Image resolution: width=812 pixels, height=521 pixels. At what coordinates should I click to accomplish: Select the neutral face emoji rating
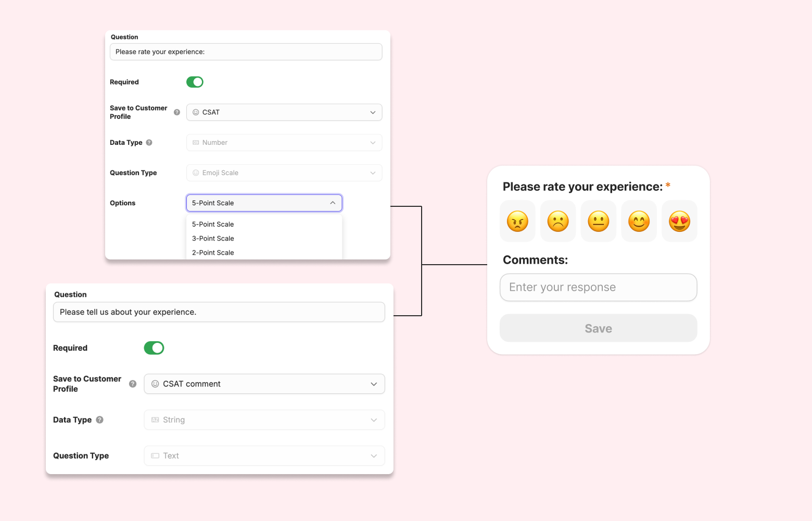click(599, 221)
